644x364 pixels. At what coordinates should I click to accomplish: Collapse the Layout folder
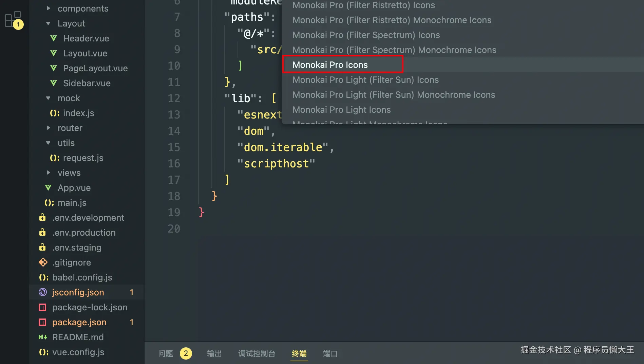point(48,23)
